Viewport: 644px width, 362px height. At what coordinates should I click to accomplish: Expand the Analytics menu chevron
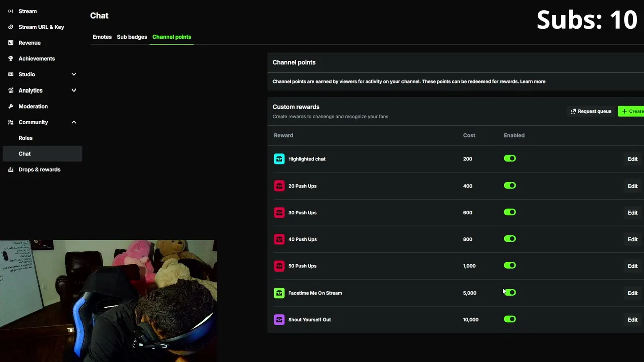(x=74, y=90)
